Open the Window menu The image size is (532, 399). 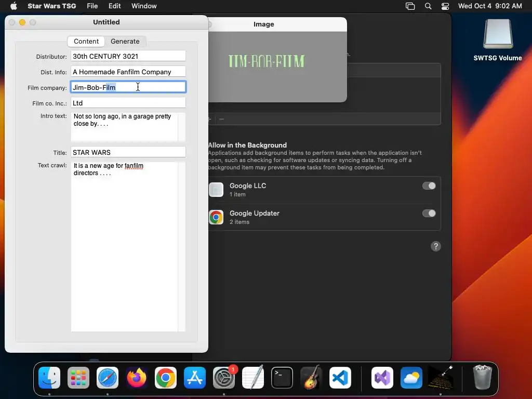click(144, 6)
